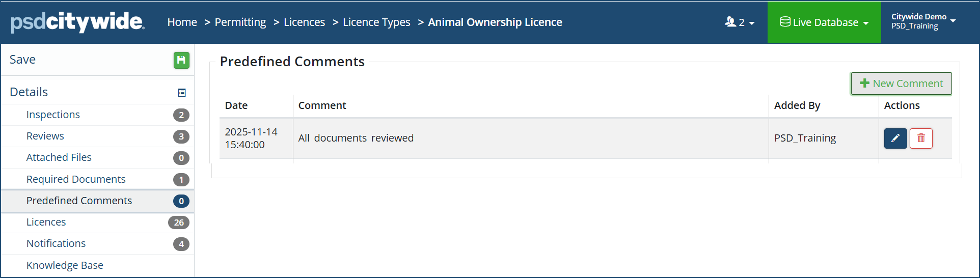The image size is (980, 278).
Task: Go to Home breadcrumb link
Action: [182, 22]
